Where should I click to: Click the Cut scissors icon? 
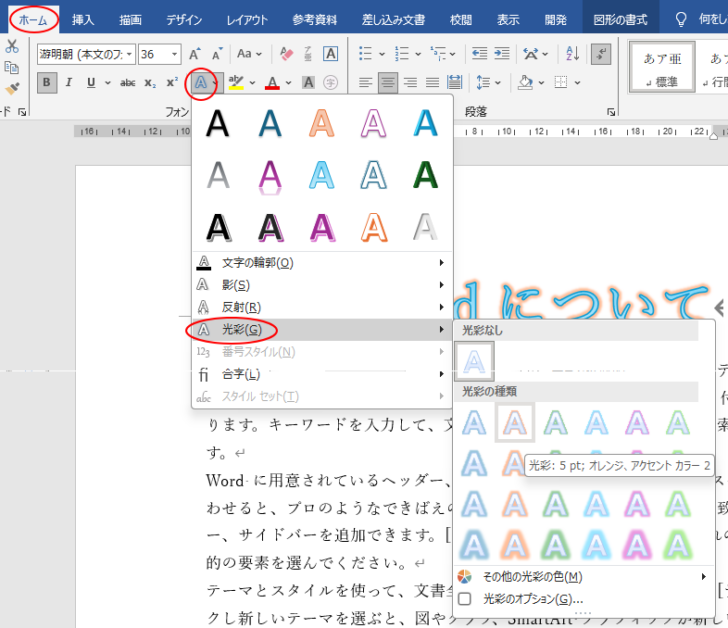click(12, 46)
